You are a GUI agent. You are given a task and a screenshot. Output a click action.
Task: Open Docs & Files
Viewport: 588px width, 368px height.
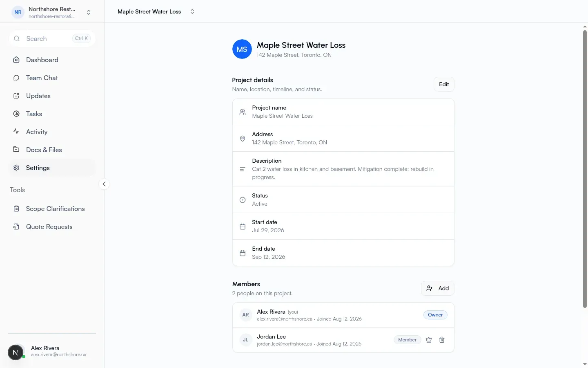[x=52, y=150]
